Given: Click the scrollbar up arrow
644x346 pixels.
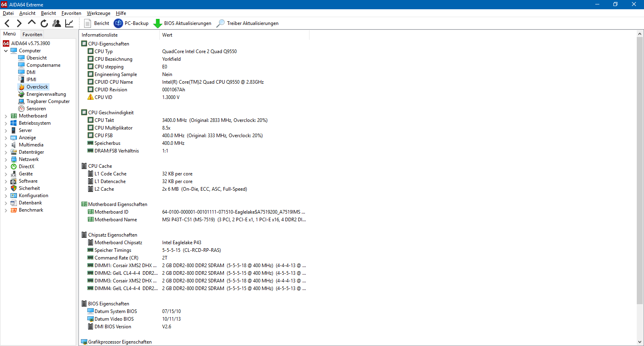Looking at the screenshot, I should (x=640, y=34).
